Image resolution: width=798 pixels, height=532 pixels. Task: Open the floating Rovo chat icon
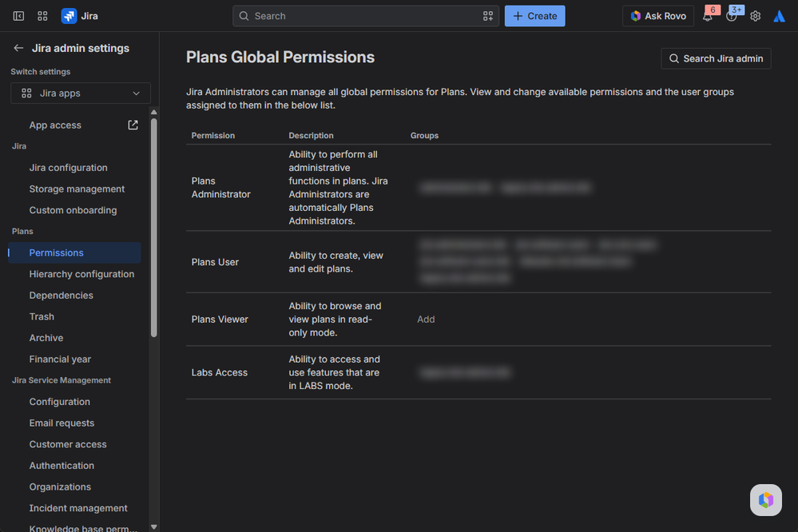765,500
